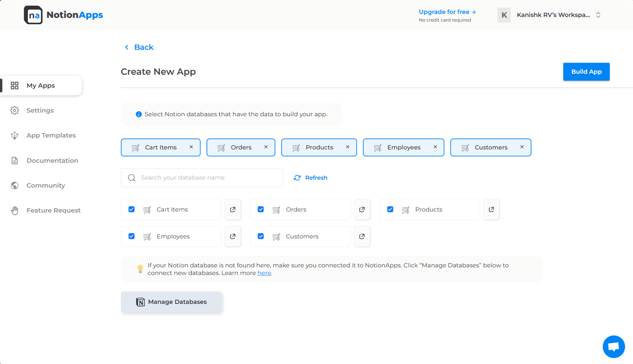The width and height of the screenshot is (633, 364).
Task: Remove Employees chip from selected databases
Action: point(435,147)
